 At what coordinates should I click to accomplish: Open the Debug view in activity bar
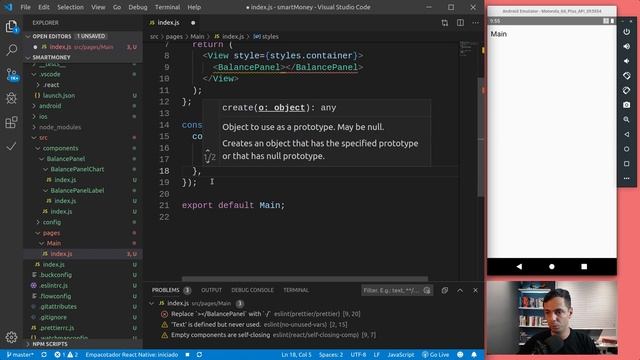click(11, 98)
